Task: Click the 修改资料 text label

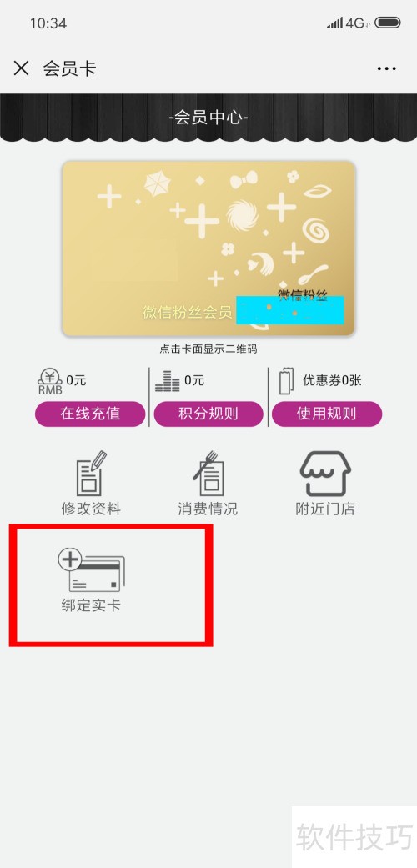Action: point(91,509)
